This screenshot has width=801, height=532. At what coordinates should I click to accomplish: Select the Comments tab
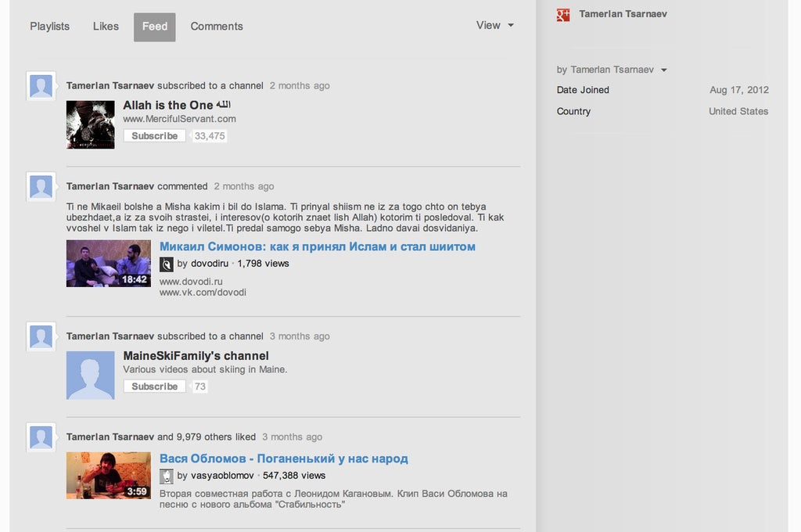click(x=217, y=27)
